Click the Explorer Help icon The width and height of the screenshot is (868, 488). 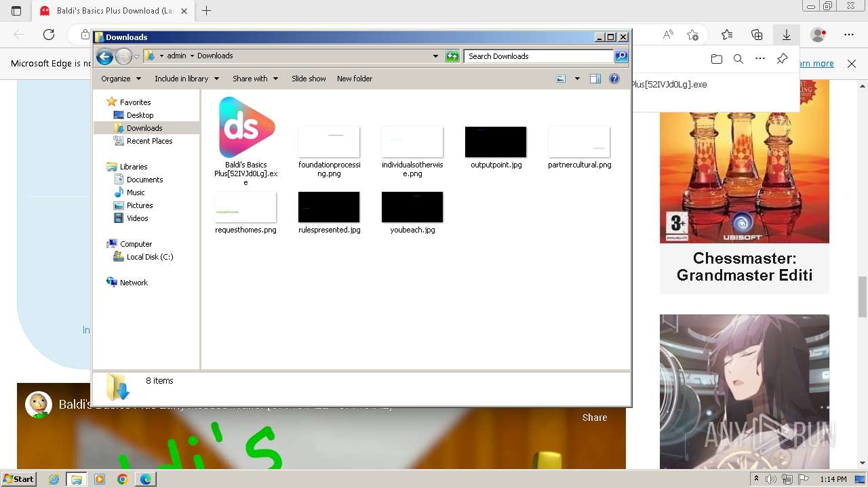614,79
